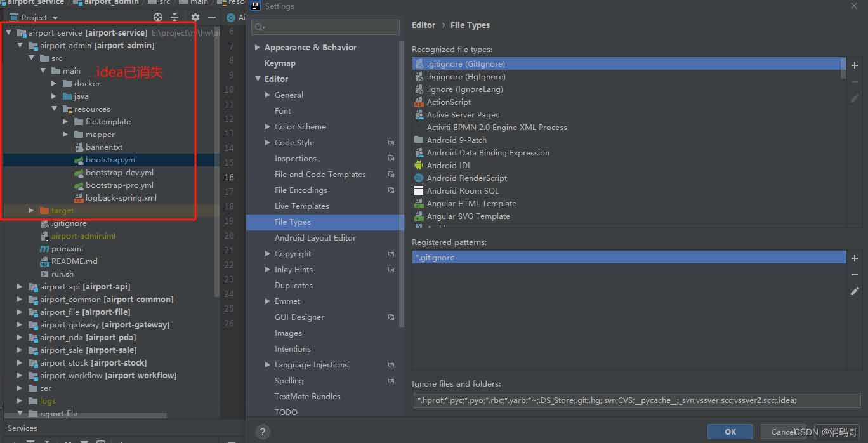The height and width of the screenshot is (443, 868).
Task: Open the Settings help question mark
Action: pos(263,432)
